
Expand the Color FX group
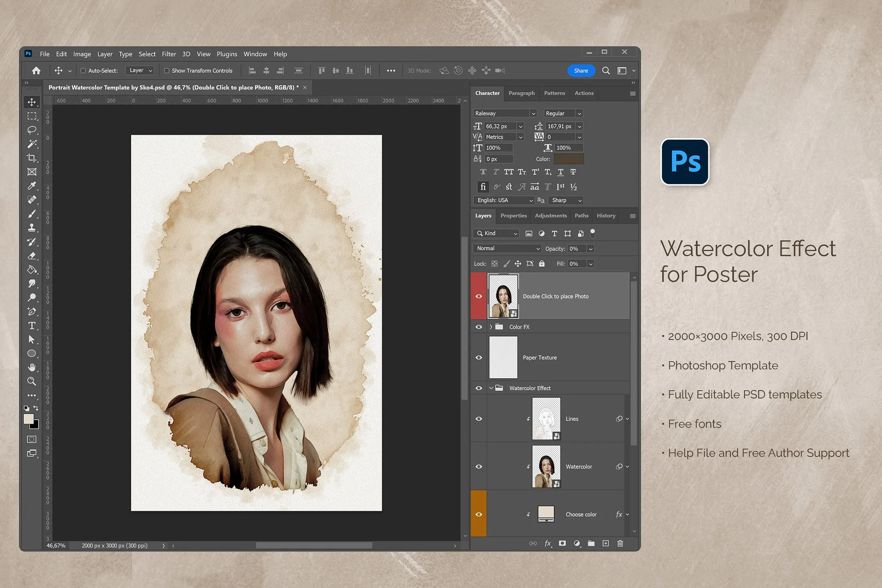(491, 327)
